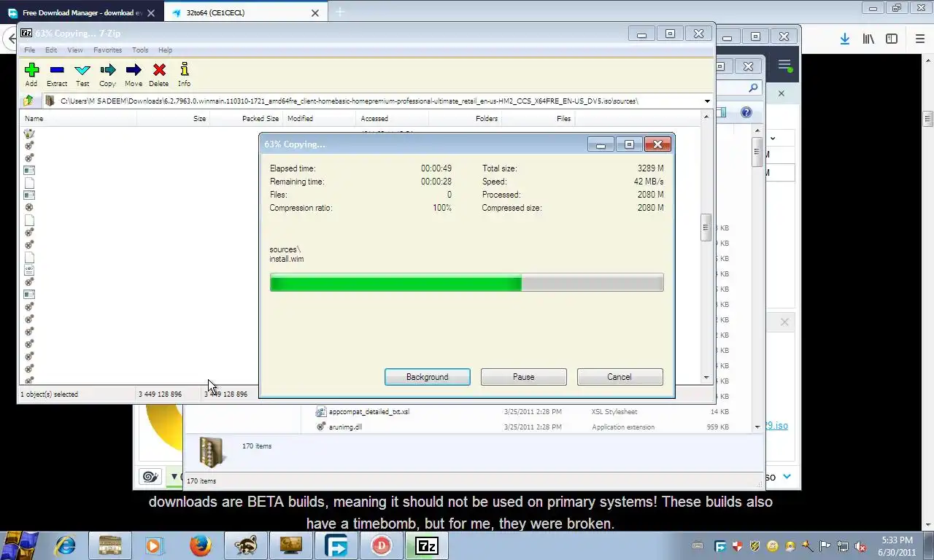
Task: Click the volume icon in the system tray
Action: coord(860,546)
